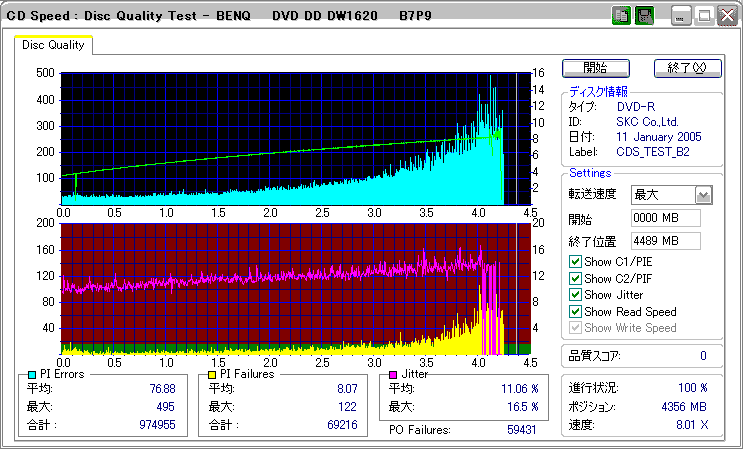This screenshot has width=743, height=449.
Task: Click the magenta Jitter legend swatch
Action: pos(393,375)
